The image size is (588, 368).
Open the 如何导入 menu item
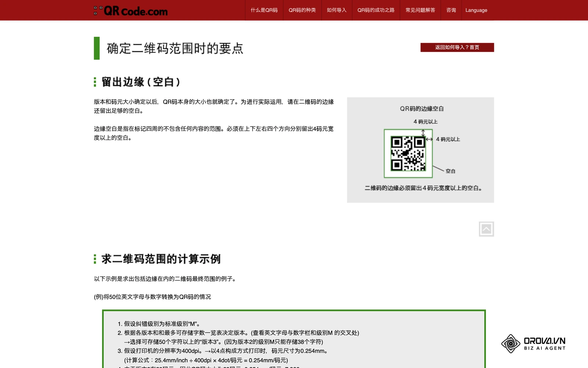(x=337, y=10)
